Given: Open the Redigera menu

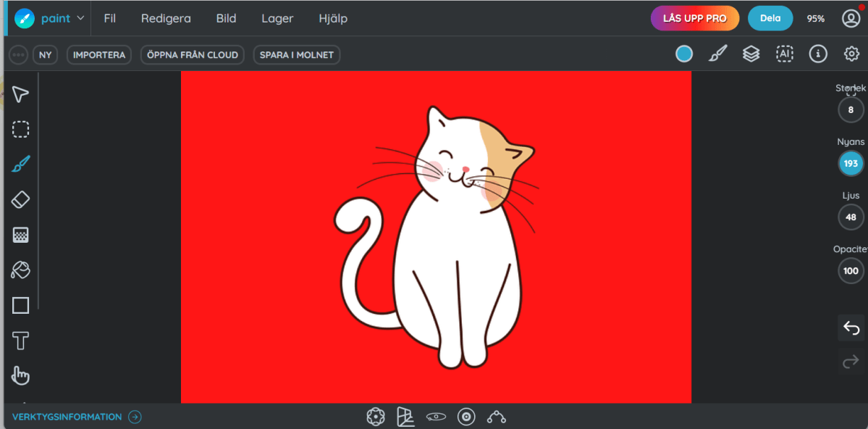Looking at the screenshot, I should coord(166,18).
